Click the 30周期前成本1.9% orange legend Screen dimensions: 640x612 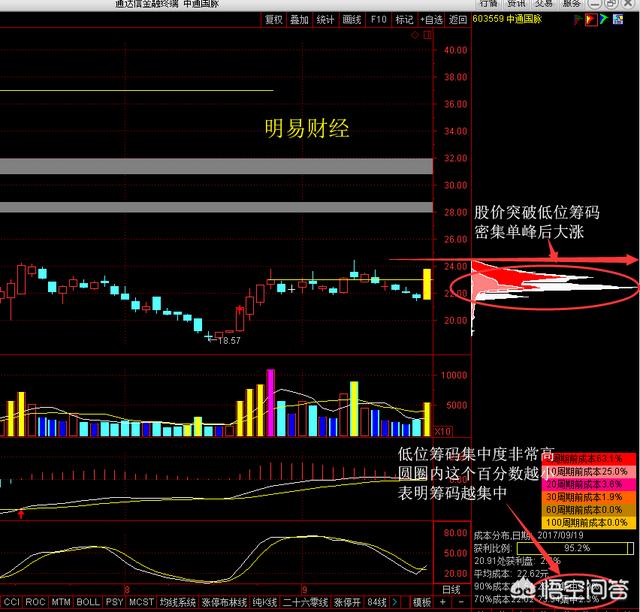(x=589, y=497)
